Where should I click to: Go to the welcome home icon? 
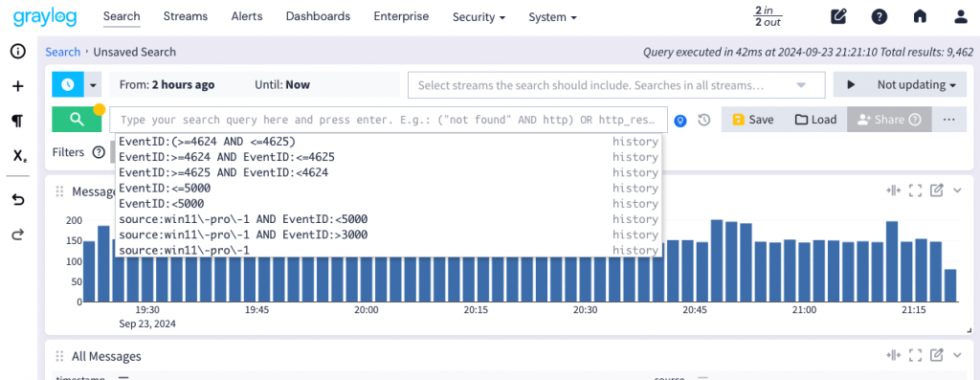click(x=920, y=17)
